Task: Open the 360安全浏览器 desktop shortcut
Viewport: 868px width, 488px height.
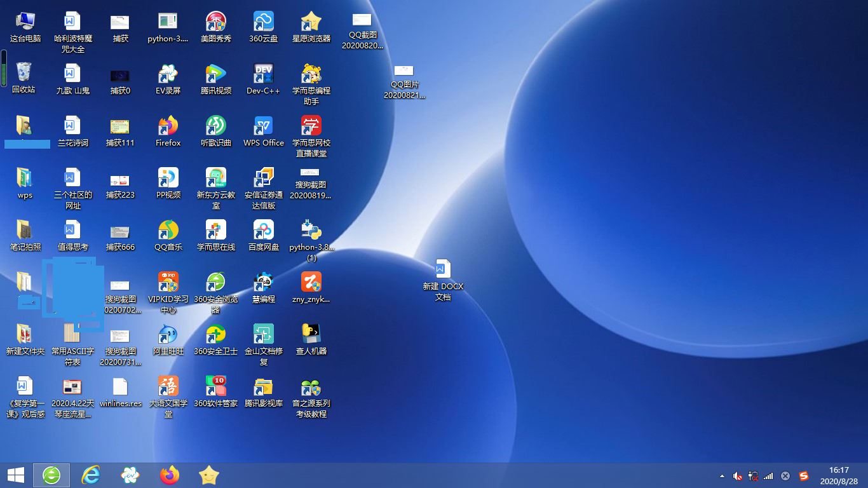Action: pos(216,293)
